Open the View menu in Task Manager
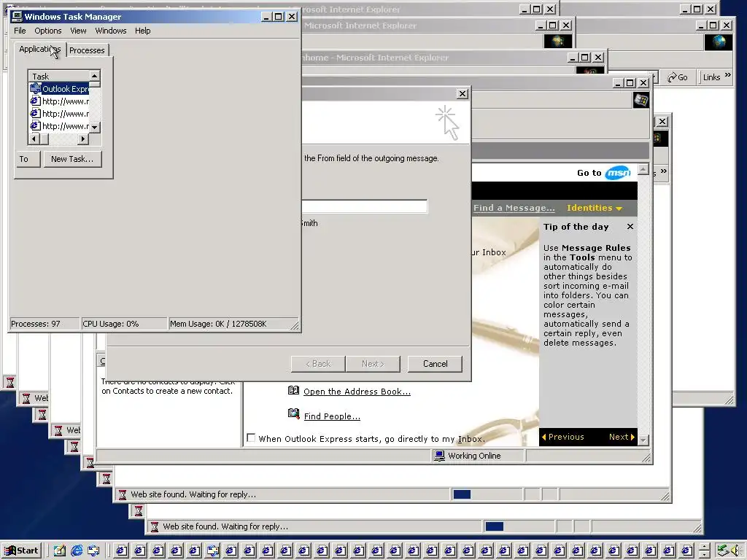The image size is (747, 560). point(78,31)
